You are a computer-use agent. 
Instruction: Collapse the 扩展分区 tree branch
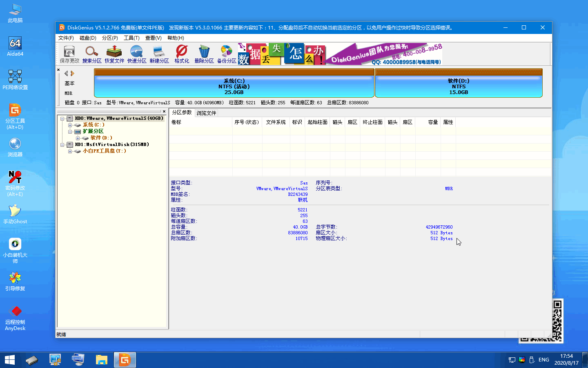pyautogui.click(x=70, y=132)
